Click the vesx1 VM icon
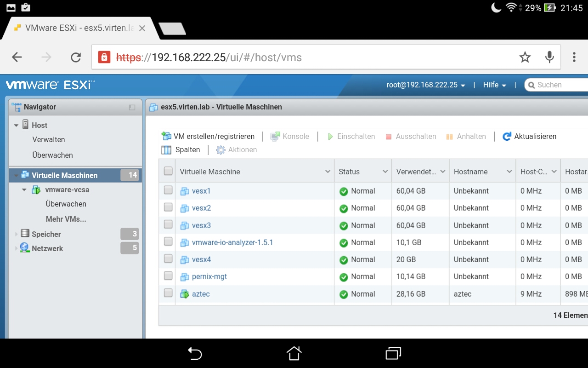588x368 pixels. tap(185, 191)
